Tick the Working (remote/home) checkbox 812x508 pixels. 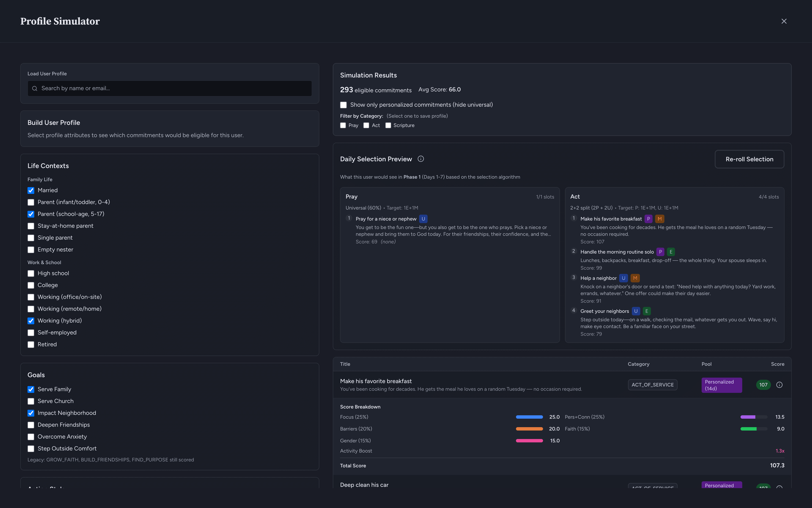point(31,309)
